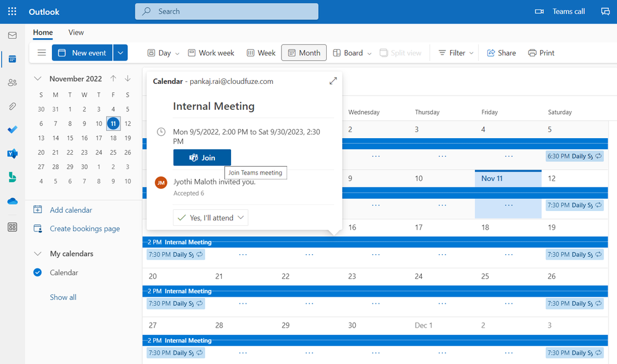Viewport: 617px width, 364px height.
Task: Open the 7:30 PM Daily event on Sunday 27
Action: [x=175, y=353]
